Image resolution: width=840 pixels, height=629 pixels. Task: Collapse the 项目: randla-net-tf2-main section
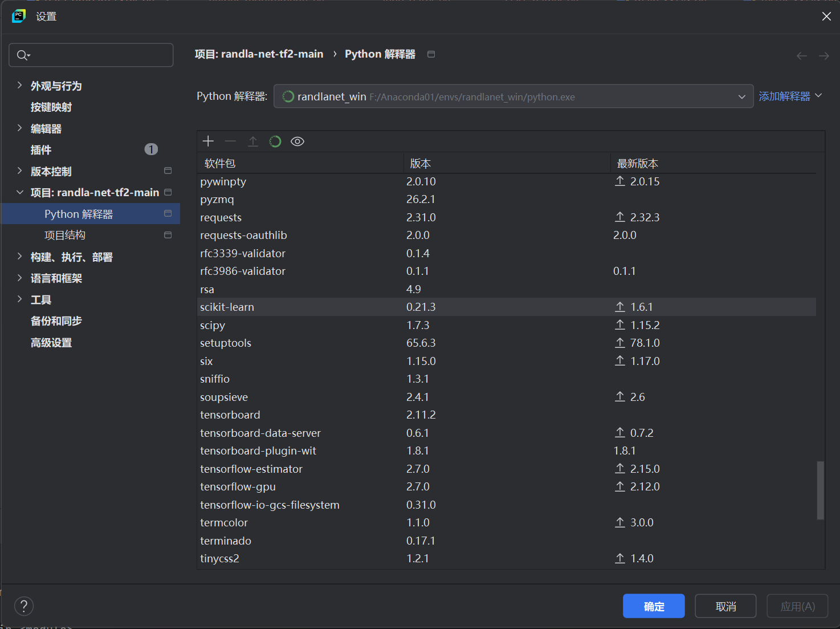click(x=20, y=192)
